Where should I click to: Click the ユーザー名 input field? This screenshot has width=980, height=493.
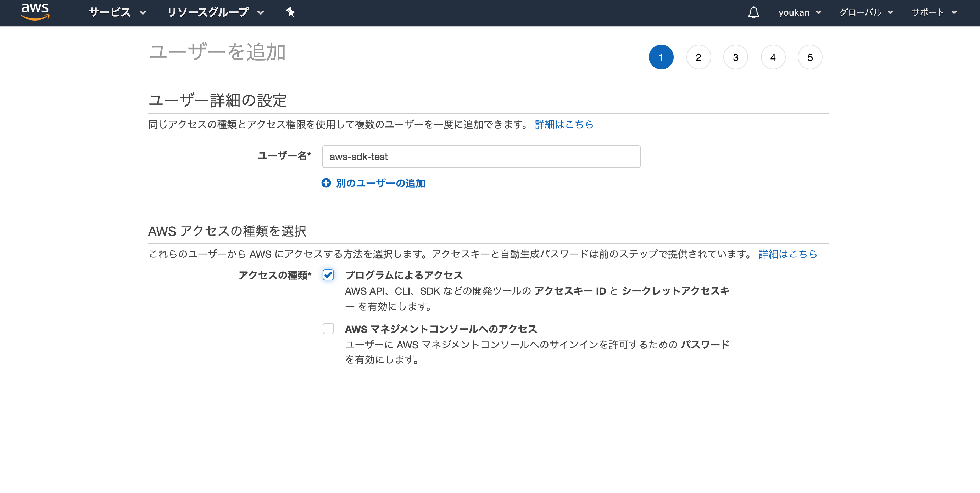click(481, 157)
